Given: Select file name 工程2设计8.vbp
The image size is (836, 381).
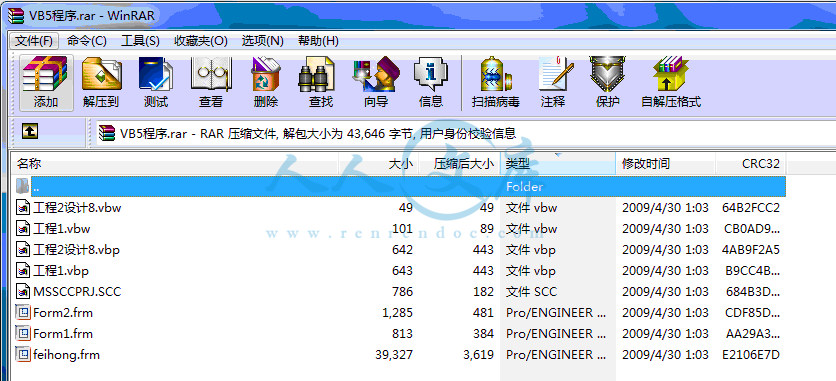Looking at the screenshot, I should pyautogui.click(x=77, y=250).
